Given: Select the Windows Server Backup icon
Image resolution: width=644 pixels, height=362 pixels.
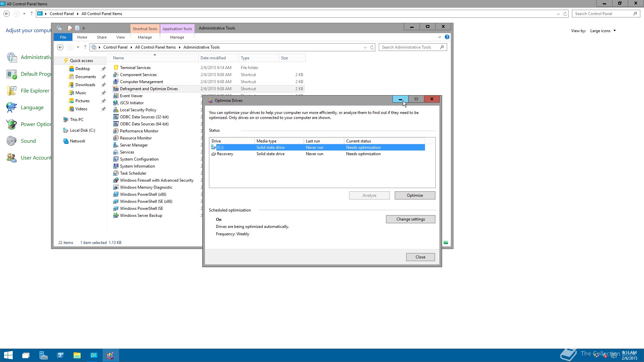Looking at the screenshot, I should (x=116, y=215).
